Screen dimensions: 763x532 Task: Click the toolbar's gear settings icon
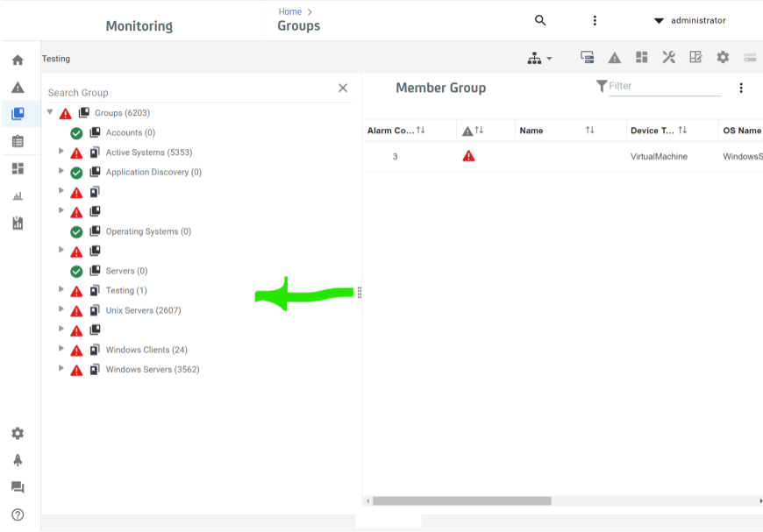(x=723, y=58)
